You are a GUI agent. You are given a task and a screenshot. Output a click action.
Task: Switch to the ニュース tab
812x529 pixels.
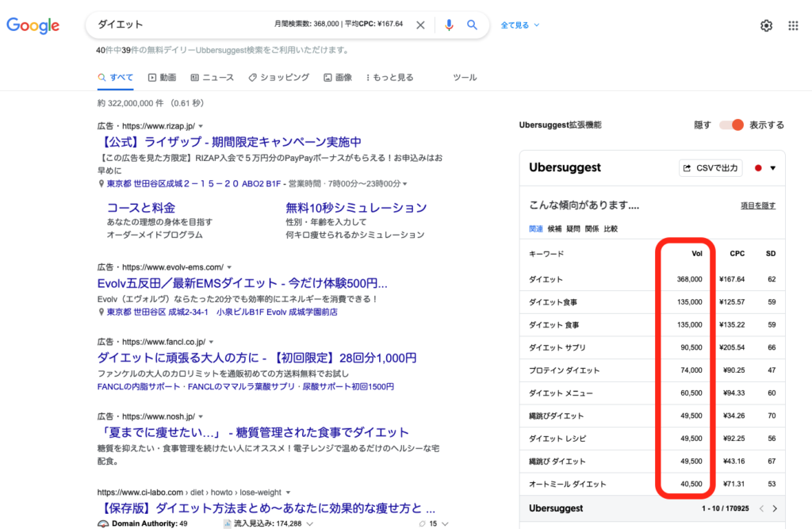click(213, 77)
